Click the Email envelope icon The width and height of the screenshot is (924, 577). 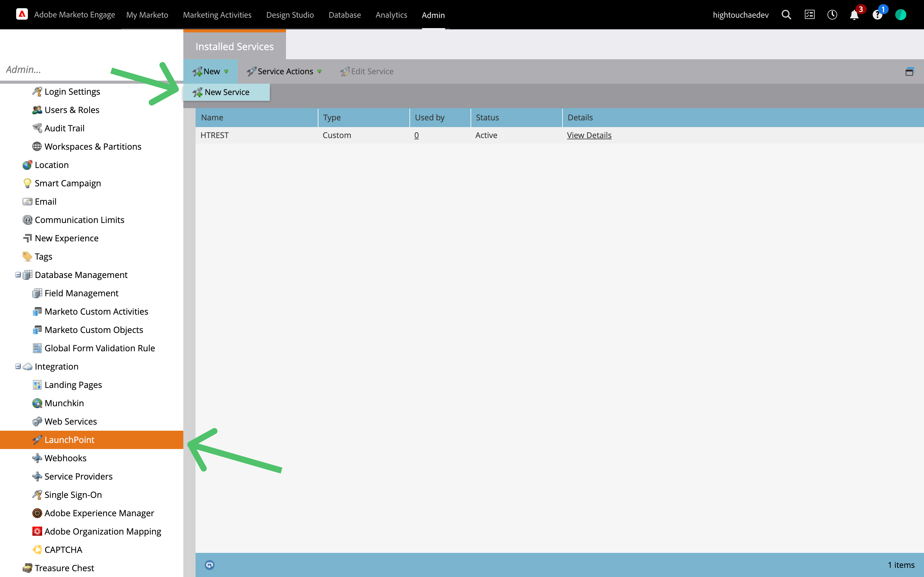27,202
